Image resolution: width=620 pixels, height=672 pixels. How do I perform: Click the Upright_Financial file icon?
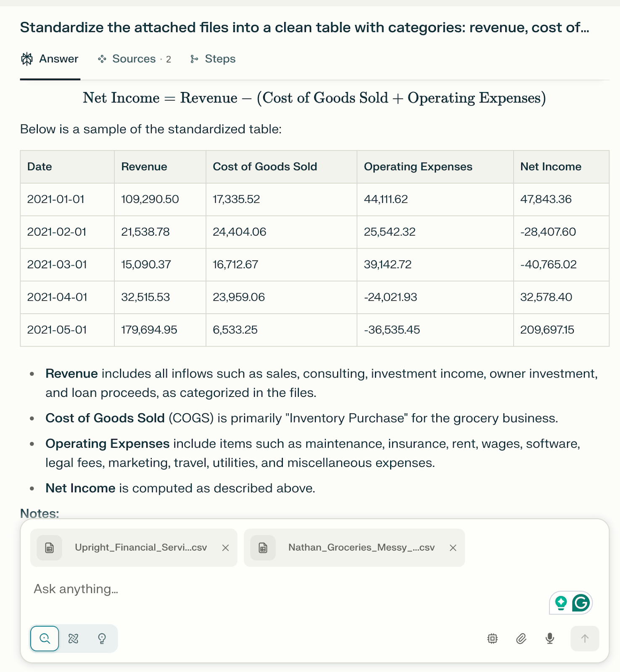coord(49,548)
